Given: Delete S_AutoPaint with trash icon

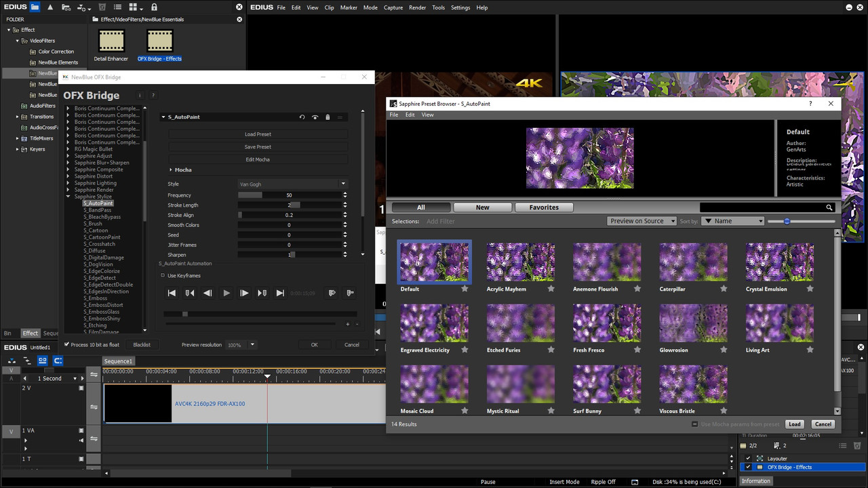Looking at the screenshot, I should coord(328,117).
